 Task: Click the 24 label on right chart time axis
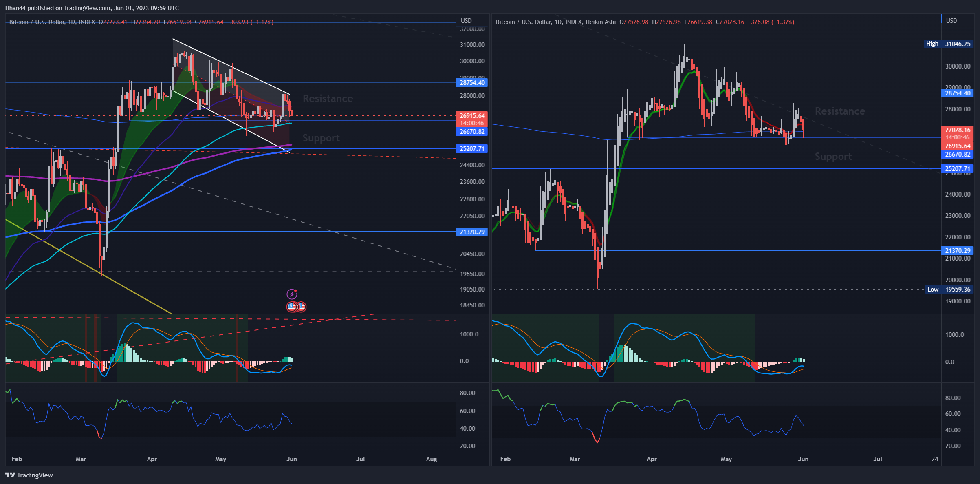pos(935,459)
